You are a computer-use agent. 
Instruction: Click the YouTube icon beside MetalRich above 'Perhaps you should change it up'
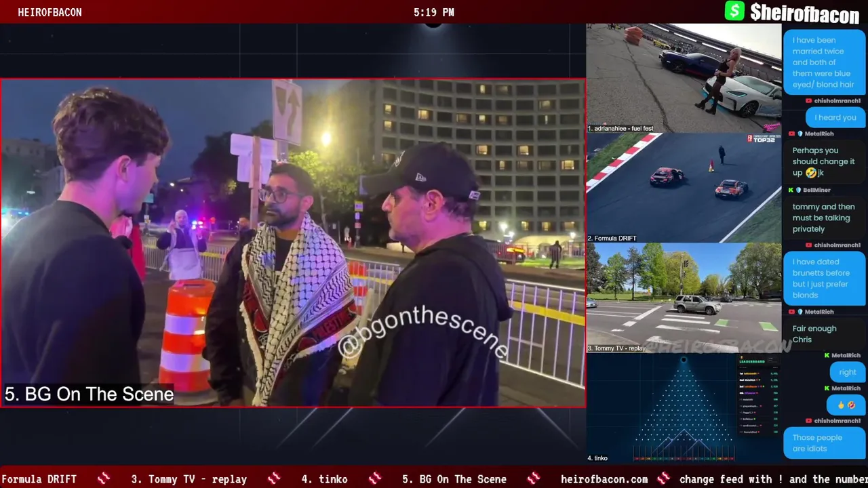point(790,134)
